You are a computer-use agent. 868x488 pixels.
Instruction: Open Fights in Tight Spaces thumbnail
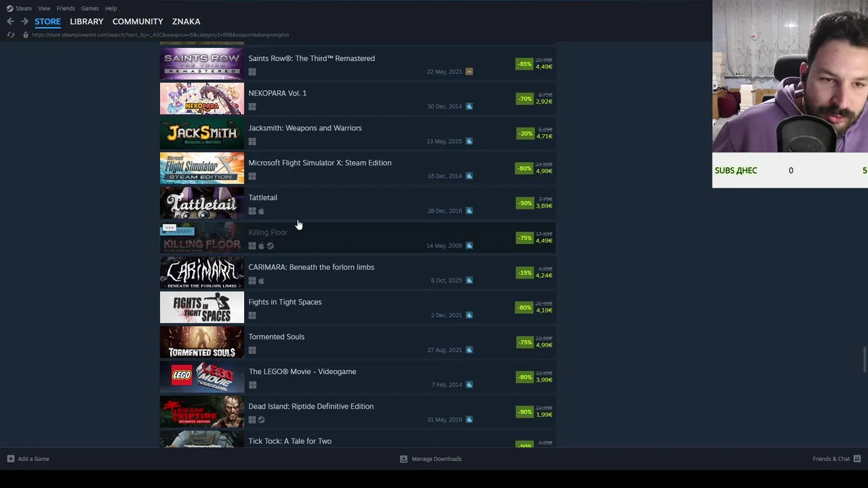(202, 308)
